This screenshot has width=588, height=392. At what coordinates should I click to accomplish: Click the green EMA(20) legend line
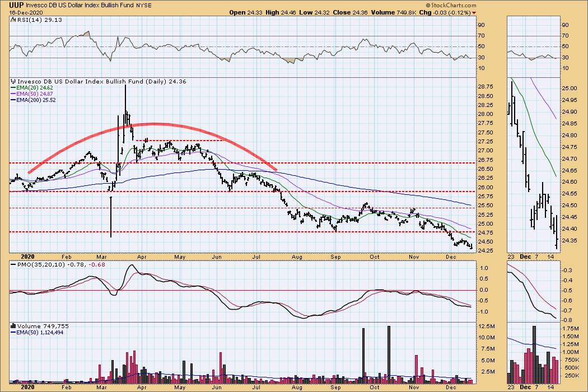pos(13,88)
